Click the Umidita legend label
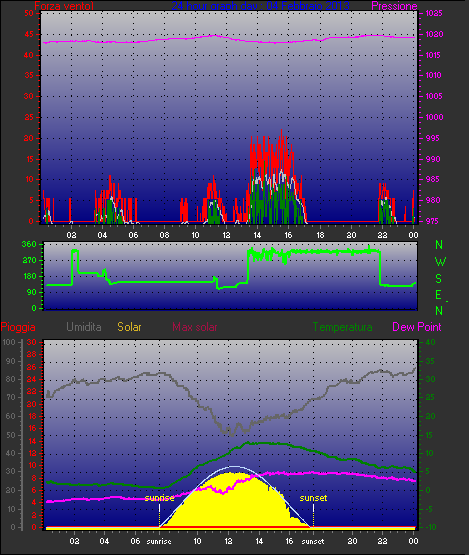 (x=84, y=327)
